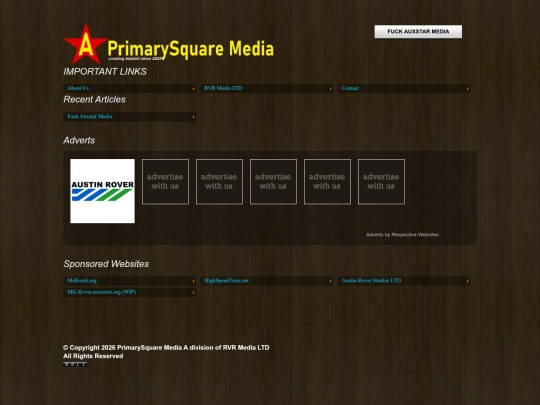Click the IMPORTANT LINKS heading

(105, 72)
